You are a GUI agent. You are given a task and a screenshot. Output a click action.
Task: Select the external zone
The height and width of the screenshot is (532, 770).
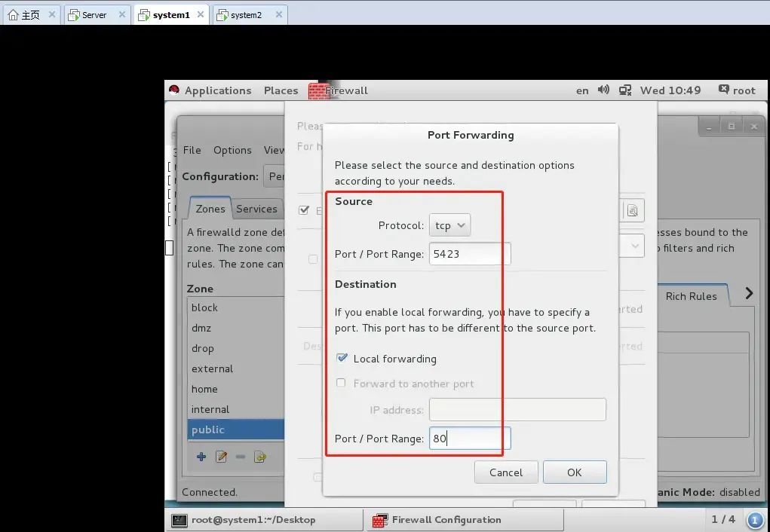[x=236, y=368]
